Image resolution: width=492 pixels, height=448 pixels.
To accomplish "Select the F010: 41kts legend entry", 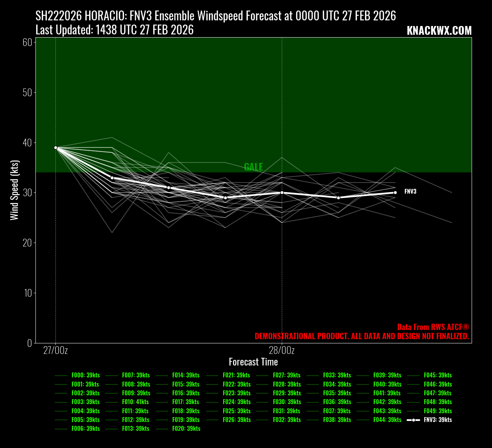I will click(x=135, y=402).
